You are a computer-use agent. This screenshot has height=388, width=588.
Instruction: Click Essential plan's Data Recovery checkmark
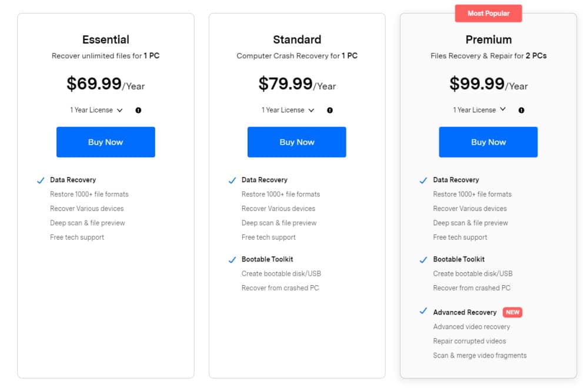(41, 180)
